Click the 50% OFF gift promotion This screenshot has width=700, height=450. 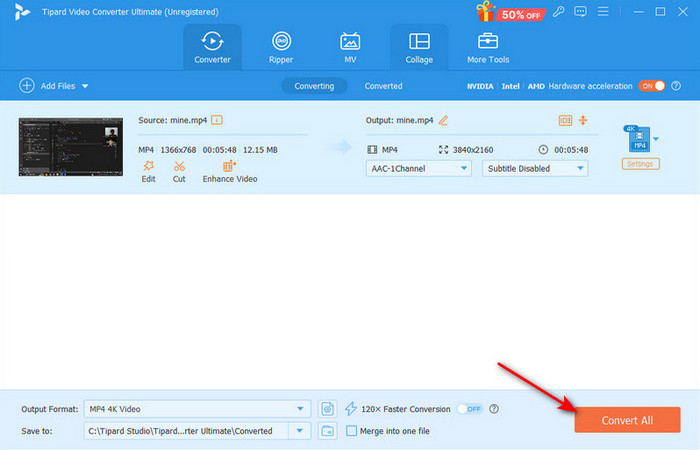510,12
